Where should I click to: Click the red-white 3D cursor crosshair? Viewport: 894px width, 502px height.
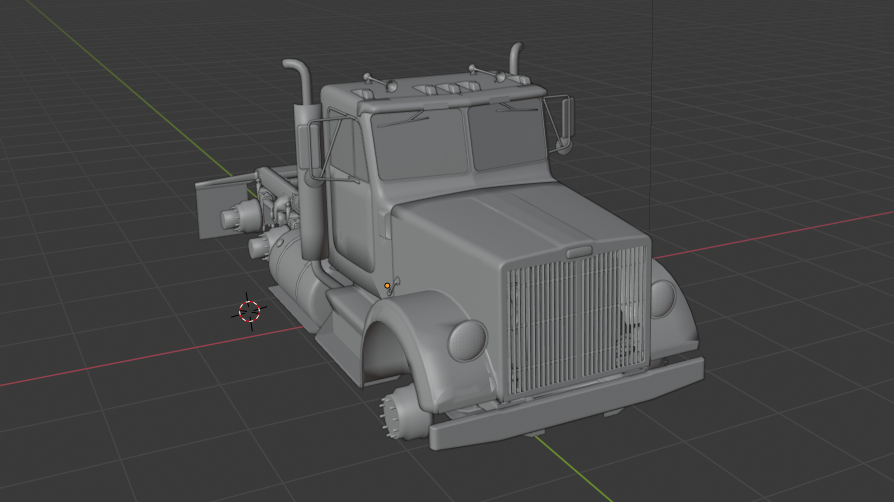tap(249, 311)
